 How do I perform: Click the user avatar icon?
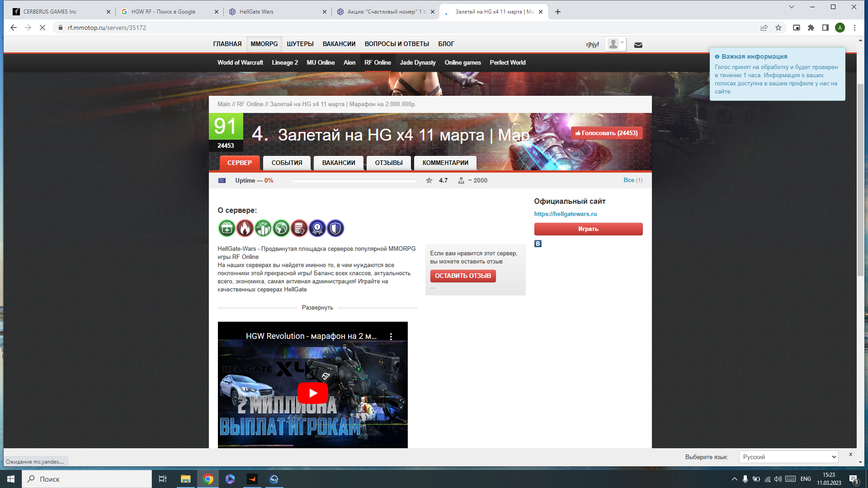613,44
